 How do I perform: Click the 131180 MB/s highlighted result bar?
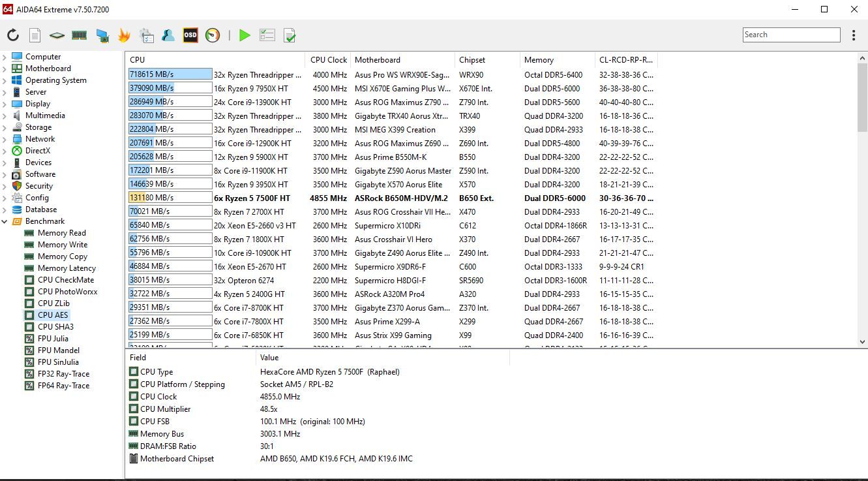[x=170, y=198]
